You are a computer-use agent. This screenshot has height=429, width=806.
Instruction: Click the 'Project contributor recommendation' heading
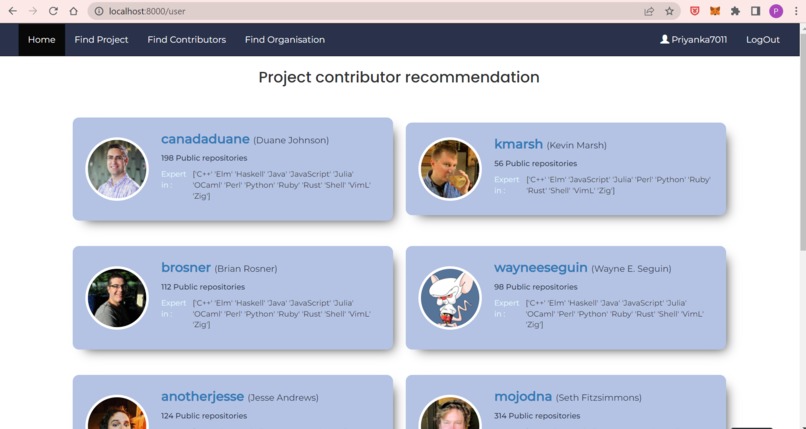point(399,77)
